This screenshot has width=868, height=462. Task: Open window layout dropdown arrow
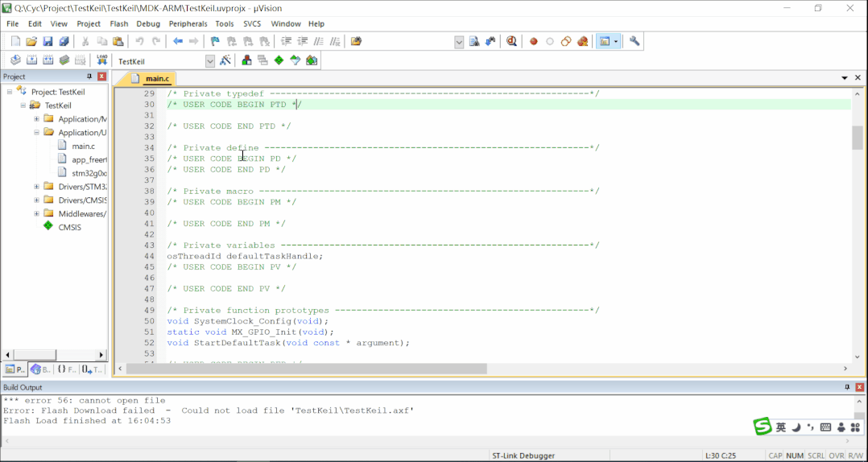click(x=615, y=42)
